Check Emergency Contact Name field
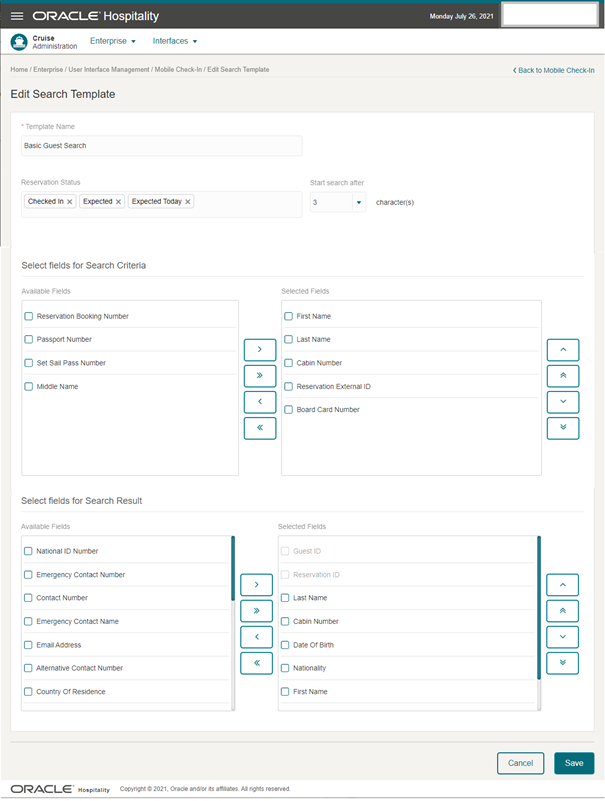605x801 pixels. [x=28, y=621]
